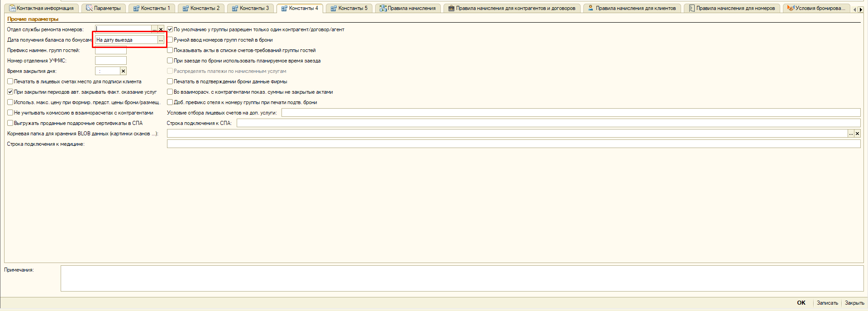Image resolution: width=868 pixels, height=311 pixels.
Task: Click the Номер отделения УФМС field
Action: (x=111, y=61)
